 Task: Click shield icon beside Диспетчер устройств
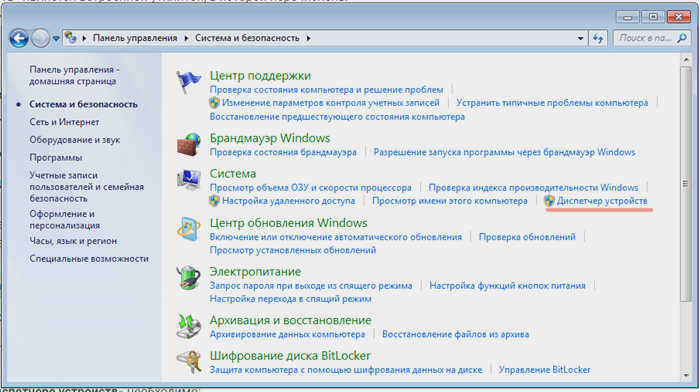[549, 201]
